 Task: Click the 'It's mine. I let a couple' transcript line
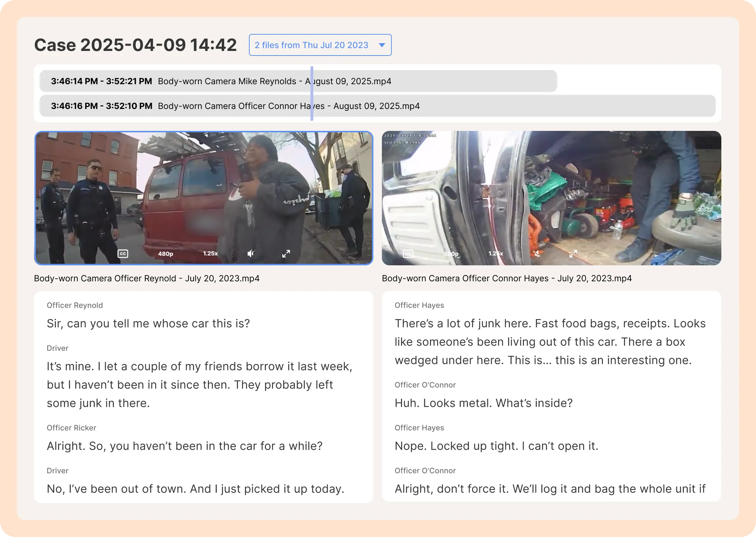200,385
